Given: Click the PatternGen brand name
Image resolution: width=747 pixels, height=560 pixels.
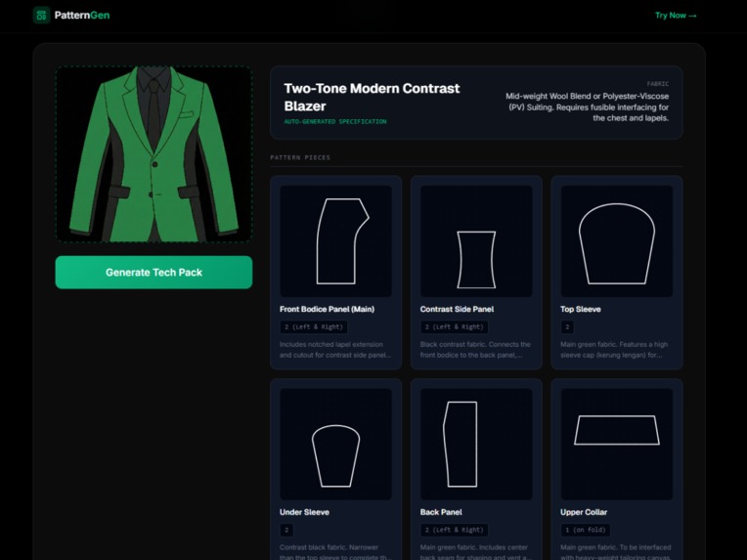Looking at the screenshot, I should click(82, 16).
